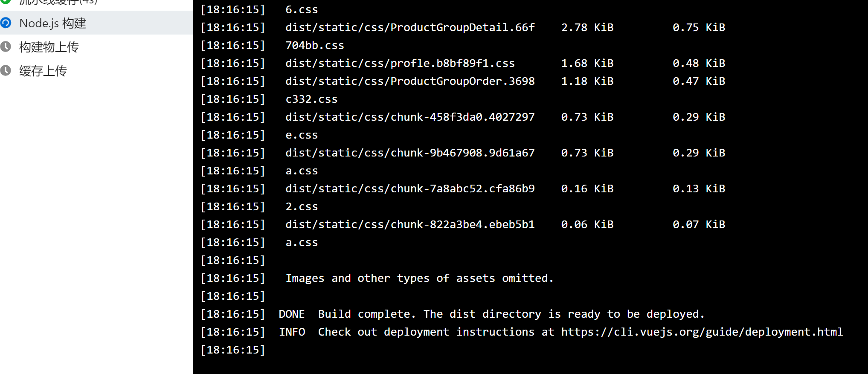Click the chunk-7a8abc52 css log line

point(409,188)
